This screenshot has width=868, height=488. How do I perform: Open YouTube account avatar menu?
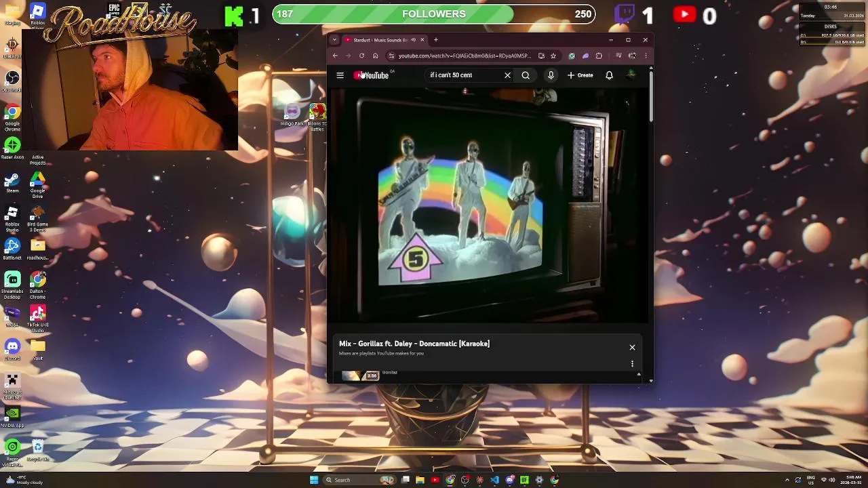pos(631,75)
